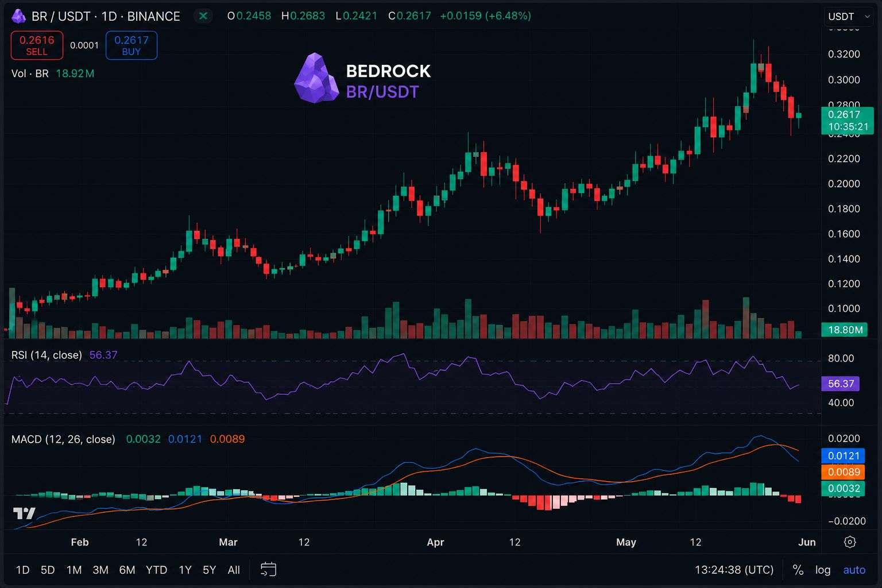This screenshot has height=588, width=882.
Task: Open the USDT currency dropdown
Action: point(849,17)
